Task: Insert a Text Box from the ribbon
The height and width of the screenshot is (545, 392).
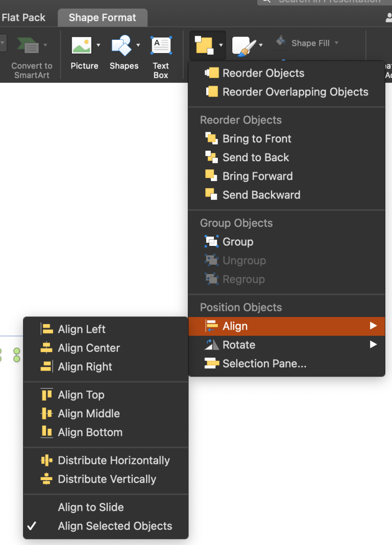Action: [161, 45]
